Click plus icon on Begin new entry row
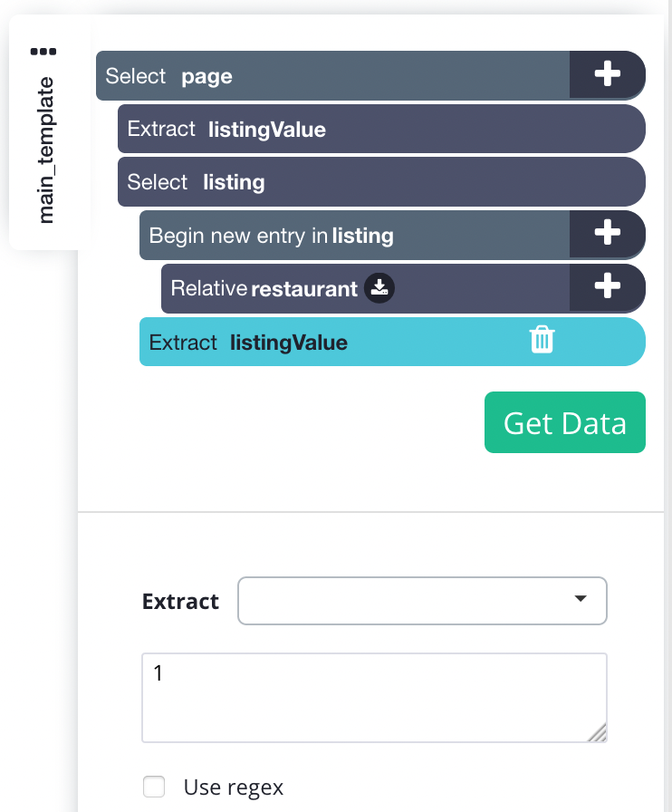This screenshot has height=812, width=672. click(607, 233)
